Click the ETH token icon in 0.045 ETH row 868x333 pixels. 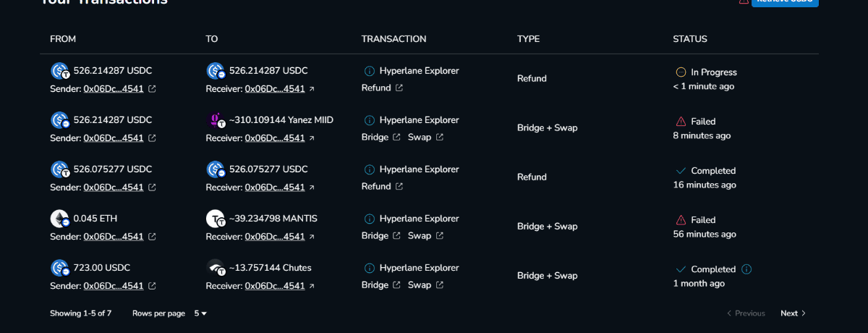[x=59, y=219]
